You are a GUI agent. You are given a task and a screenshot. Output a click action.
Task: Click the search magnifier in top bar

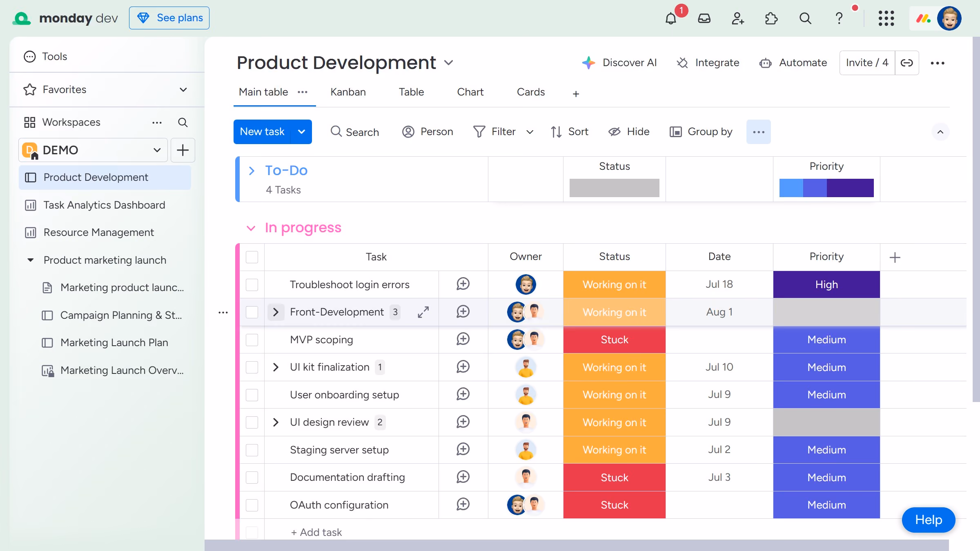click(805, 18)
